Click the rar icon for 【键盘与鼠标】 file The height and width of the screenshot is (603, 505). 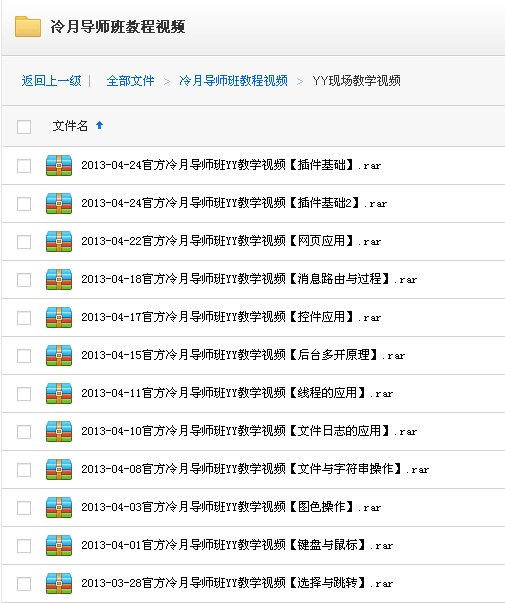(x=59, y=545)
